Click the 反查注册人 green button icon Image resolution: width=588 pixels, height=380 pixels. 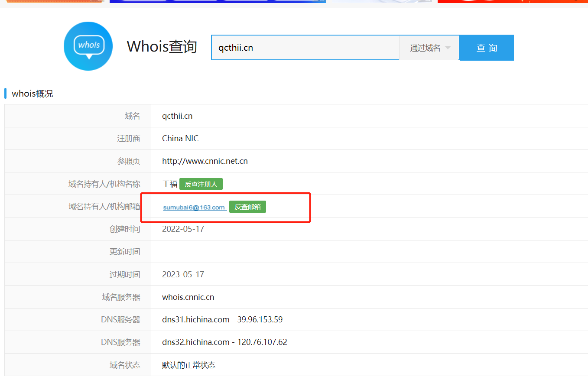(x=201, y=184)
